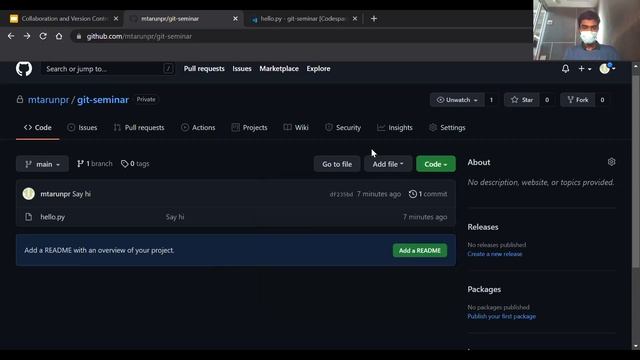Switch to the repo Settings tab
The image size is (640, 360).
pos(447,128)
